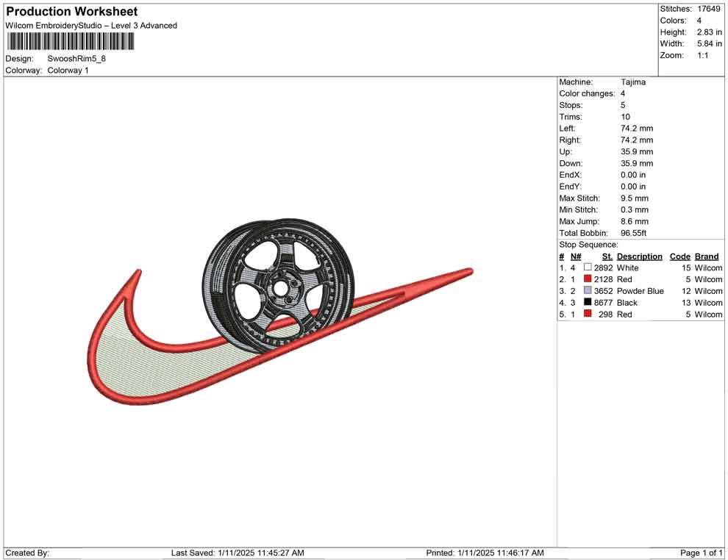Select the design name 'SwooshRim5_8'
This screenshot has width=728, height=560.
(76, 59)
